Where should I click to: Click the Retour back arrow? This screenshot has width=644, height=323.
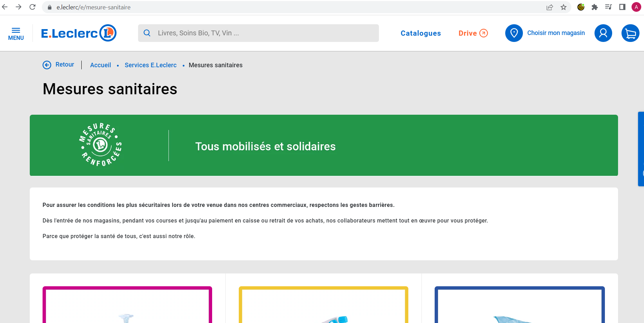tap(47, 65)
